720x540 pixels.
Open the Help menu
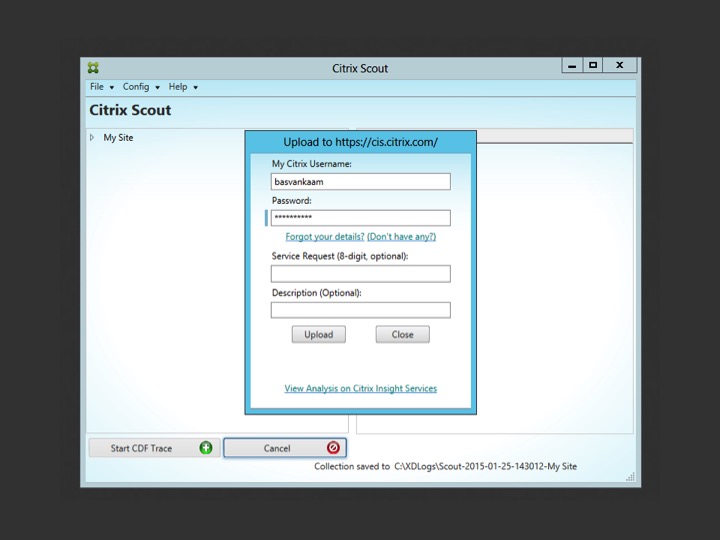click(178, 87)
